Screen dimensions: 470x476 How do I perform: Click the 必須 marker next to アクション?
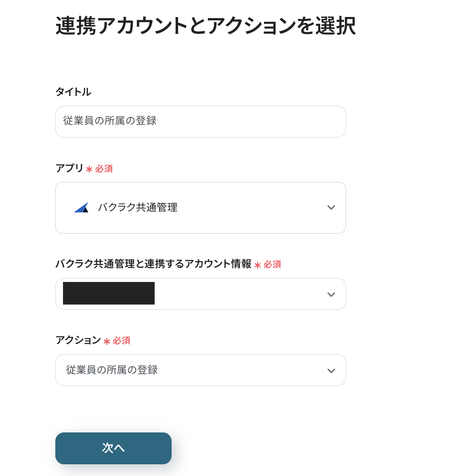(x=121, y=340)
